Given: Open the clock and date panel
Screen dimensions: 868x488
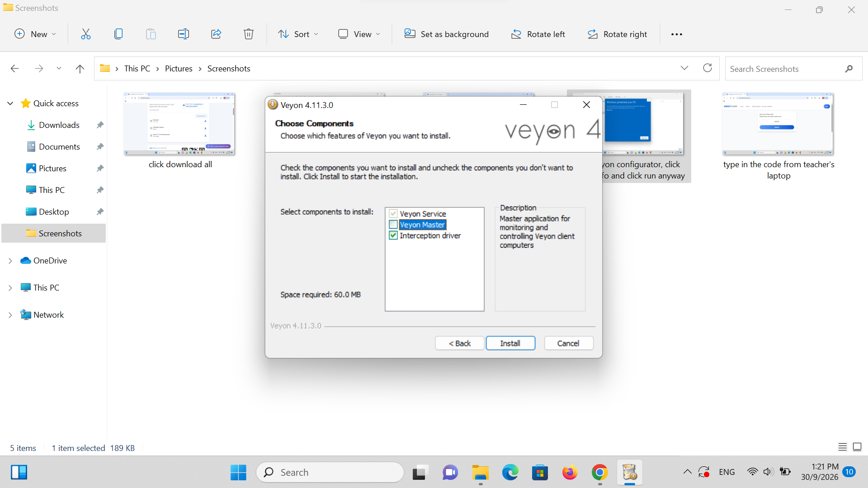Looking at the screenshot, I should 820,472.
